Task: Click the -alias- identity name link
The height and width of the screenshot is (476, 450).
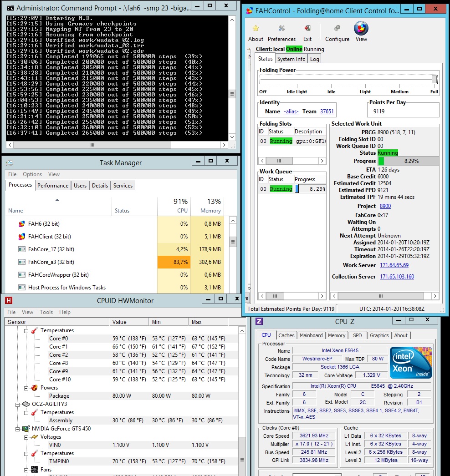Action: pos(291,111)
